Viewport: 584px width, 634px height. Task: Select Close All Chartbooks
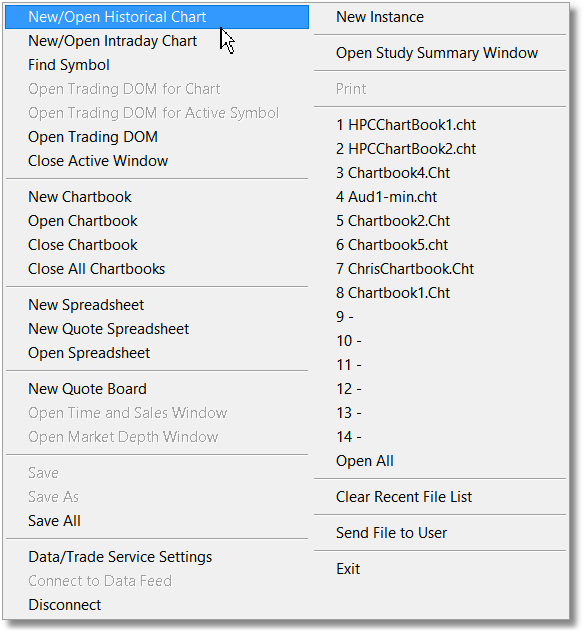(x=157, y=268)
